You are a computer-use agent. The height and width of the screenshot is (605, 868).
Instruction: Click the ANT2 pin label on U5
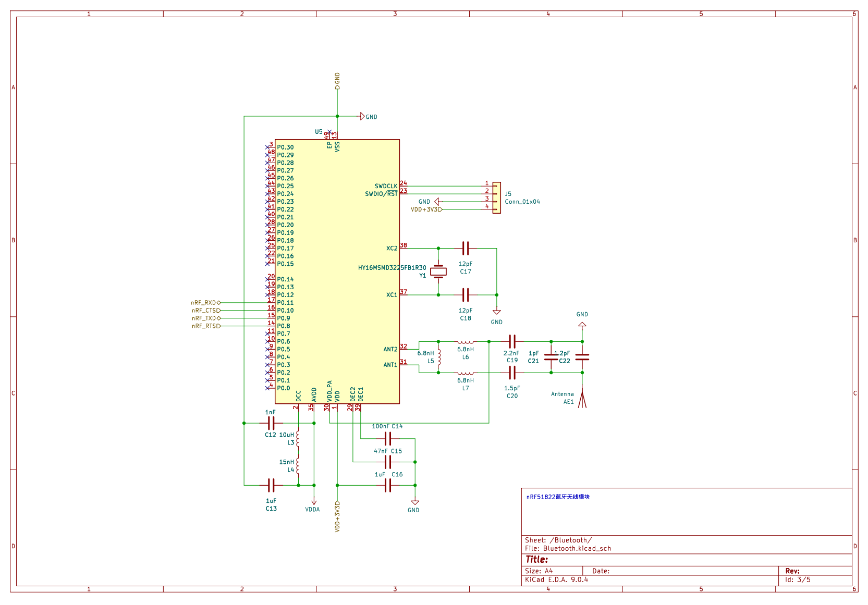click(x=390, y=350)
